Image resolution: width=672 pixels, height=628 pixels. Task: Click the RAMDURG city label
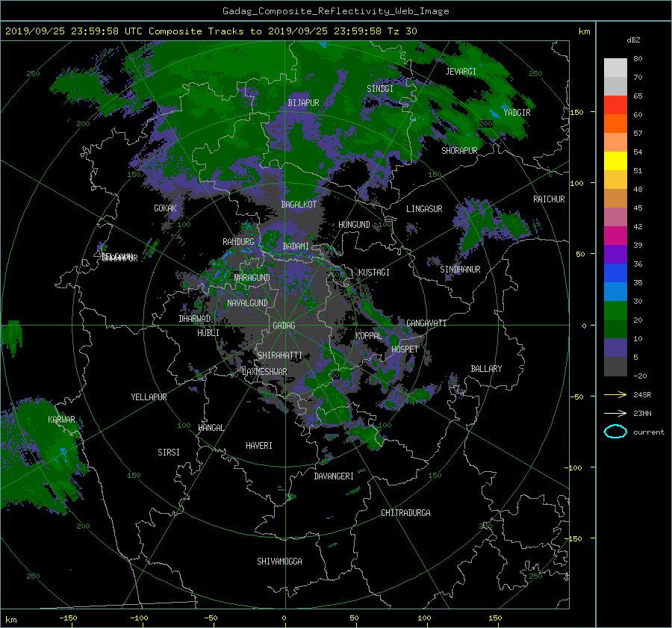tap(238, 242)
